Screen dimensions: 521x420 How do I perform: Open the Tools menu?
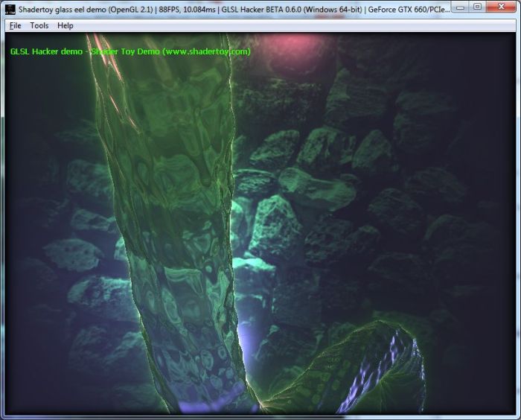click(x=39, y=25)
